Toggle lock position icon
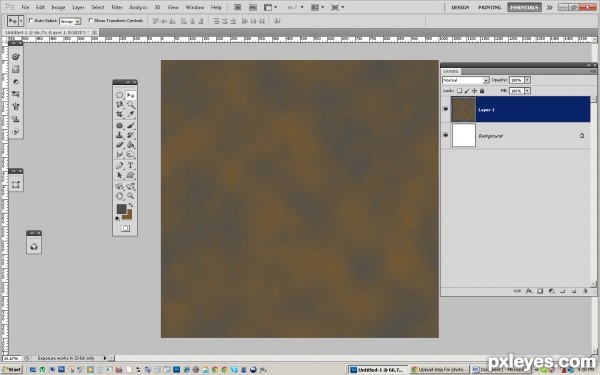Viewport: 600px width, 375px height. [x=474, y=91]
